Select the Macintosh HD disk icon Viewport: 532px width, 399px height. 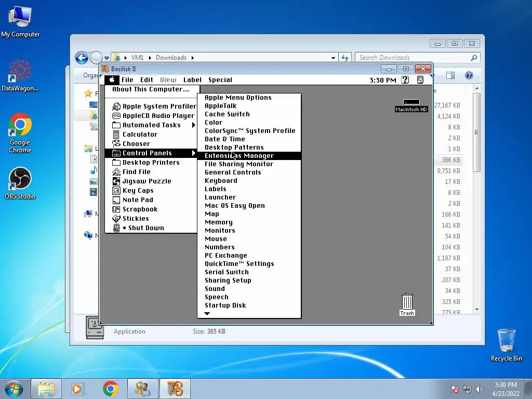point(411,105)
